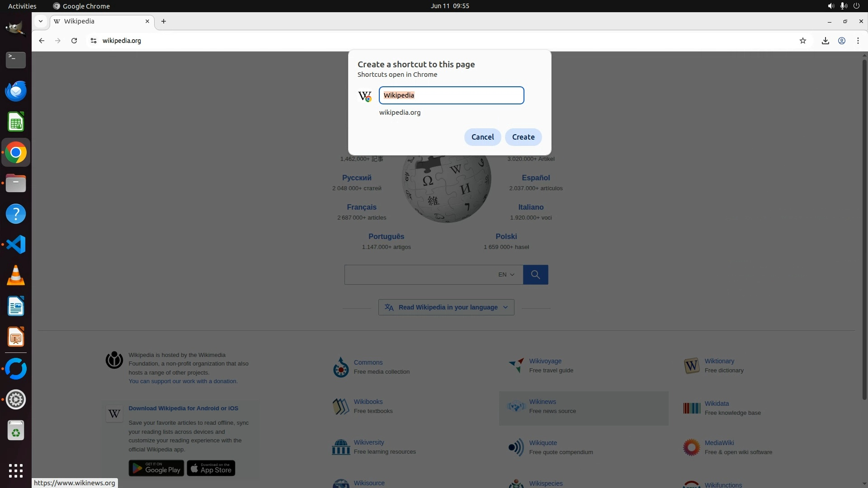
Task: Open the Wikinews link
Action: pyautogui.click(x=542, y=402)
